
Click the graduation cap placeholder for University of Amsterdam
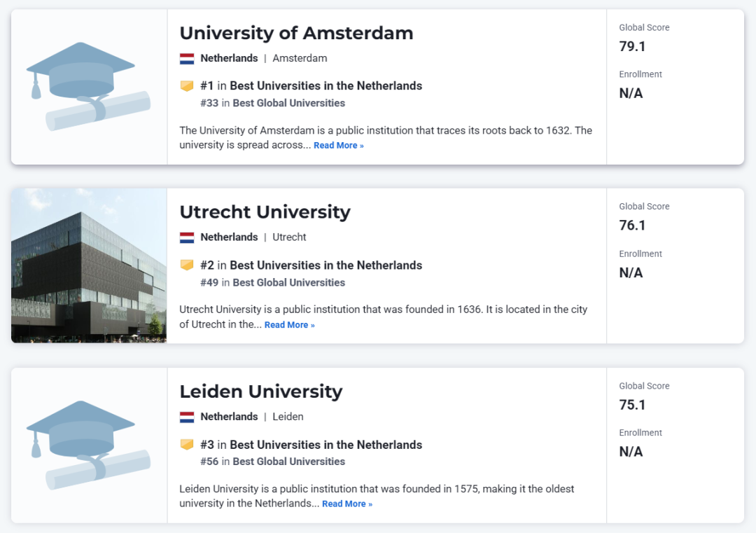coord(88,87)
